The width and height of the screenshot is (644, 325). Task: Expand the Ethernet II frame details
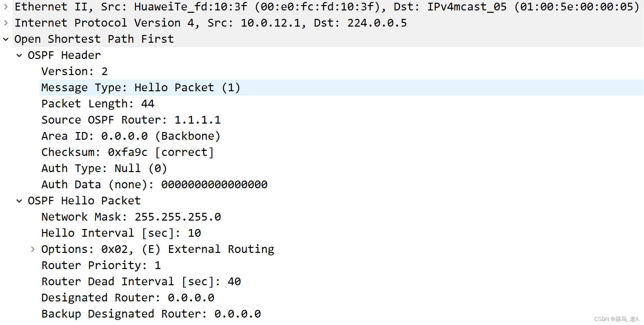pos(5,6)
